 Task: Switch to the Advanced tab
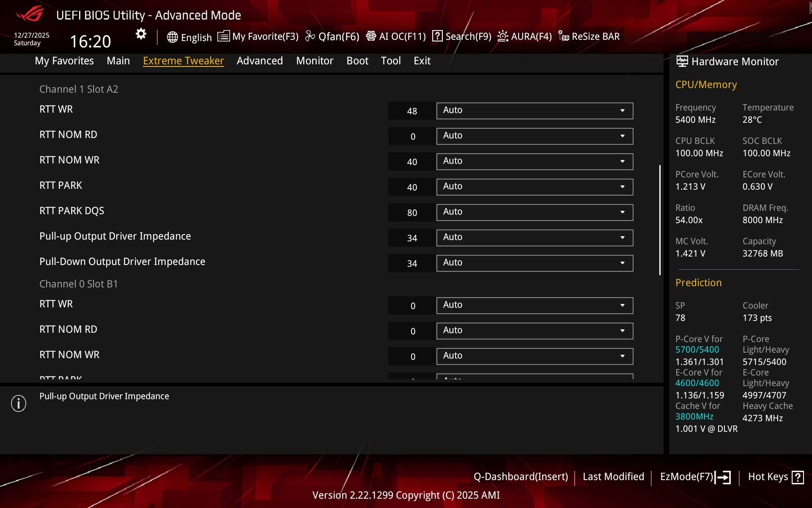point(260,61)
